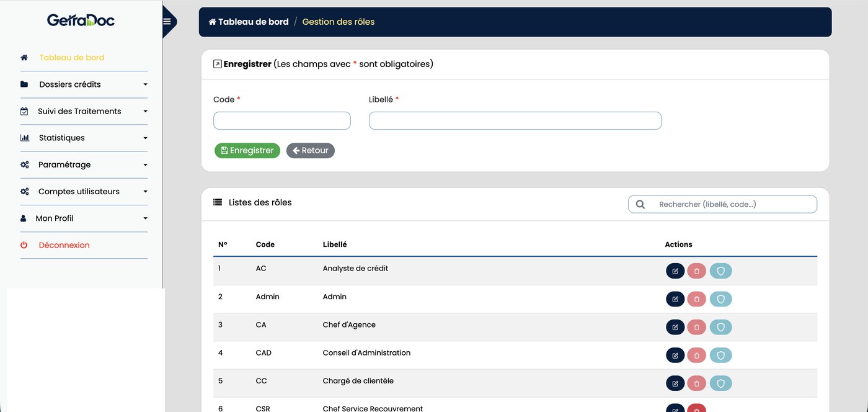Click the list icon beside Listes des rôles

pos(218,202)
